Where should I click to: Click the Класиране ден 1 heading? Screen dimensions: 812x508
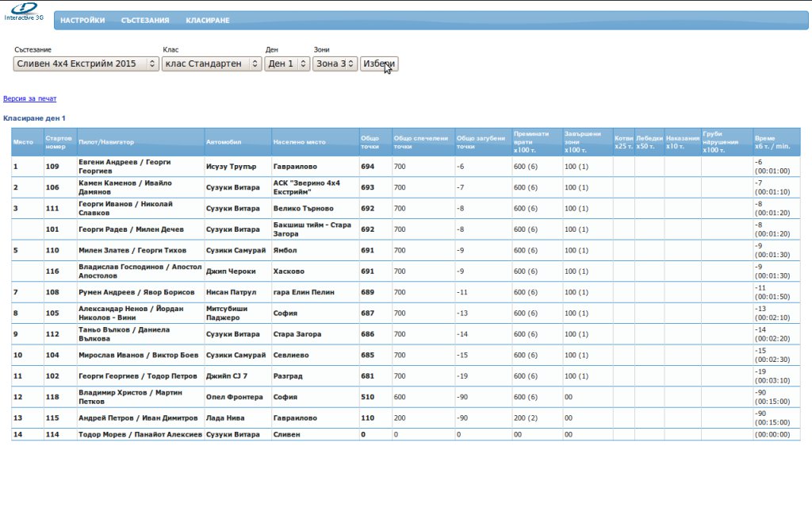[x=35, y=118]
